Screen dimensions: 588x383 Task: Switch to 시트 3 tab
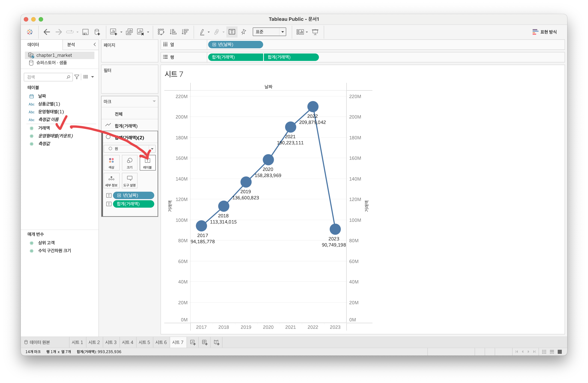pyautogui.click(x=111, y=342)
